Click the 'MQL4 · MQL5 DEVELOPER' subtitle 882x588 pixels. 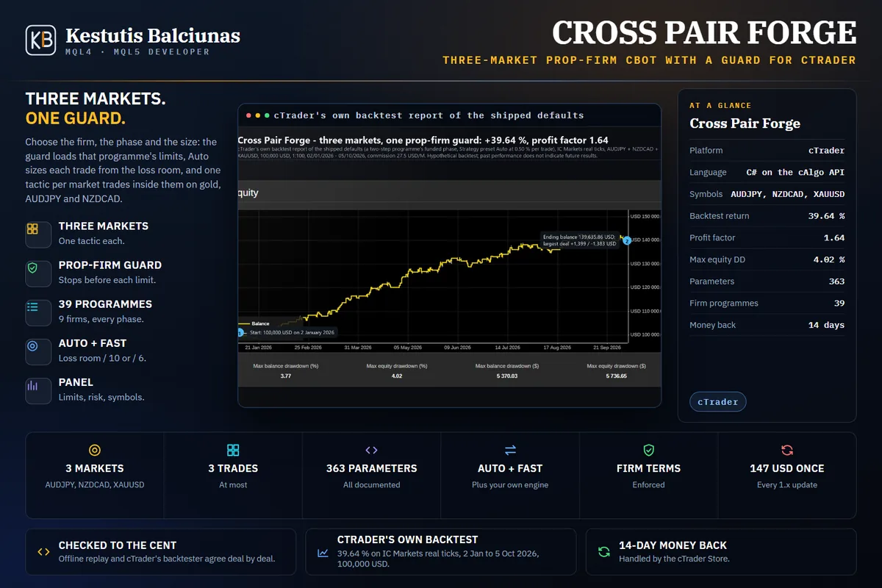(x=137, y=51)
